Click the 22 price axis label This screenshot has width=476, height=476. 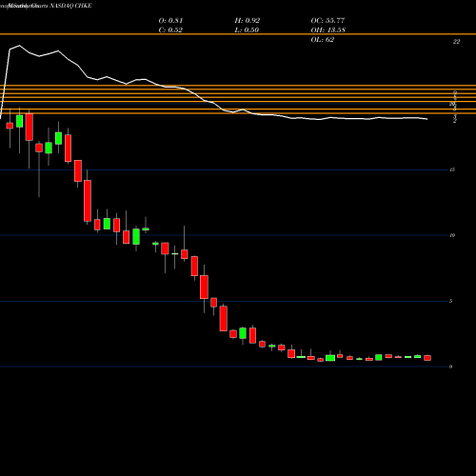456,42
